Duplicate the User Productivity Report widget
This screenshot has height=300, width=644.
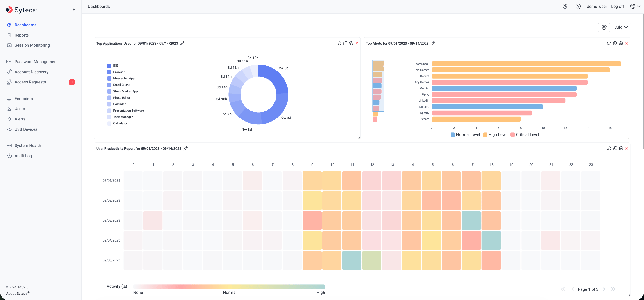tap(615, 148)
